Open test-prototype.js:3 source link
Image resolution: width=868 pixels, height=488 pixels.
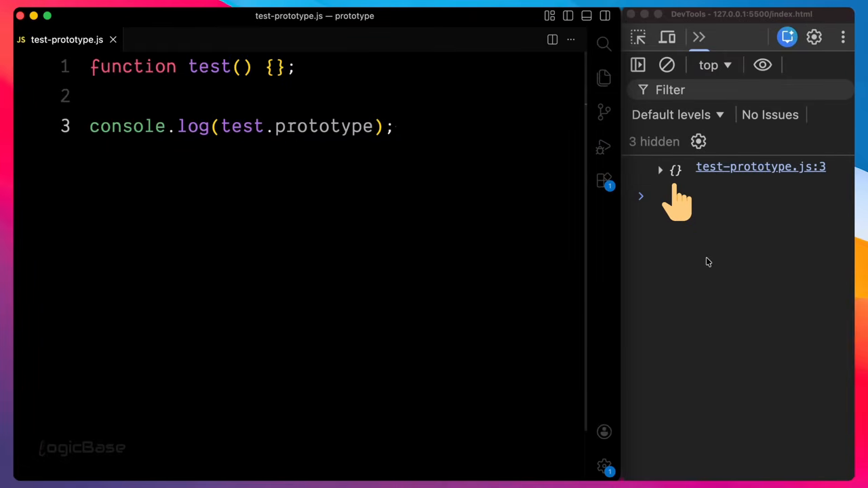coord(761,167)
